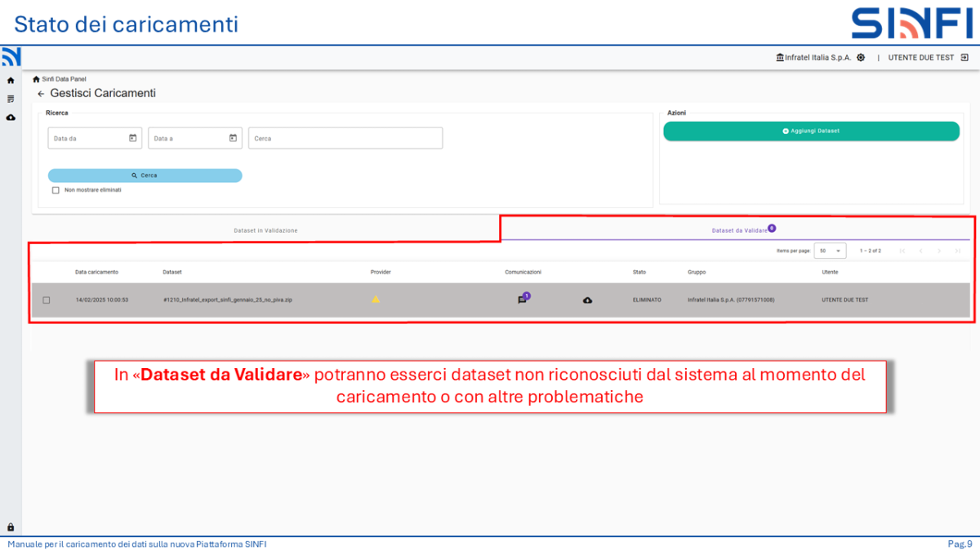Click the lock icon at sidebar bottom
This screenshot has width=980, height=551.
click(10, 527)
